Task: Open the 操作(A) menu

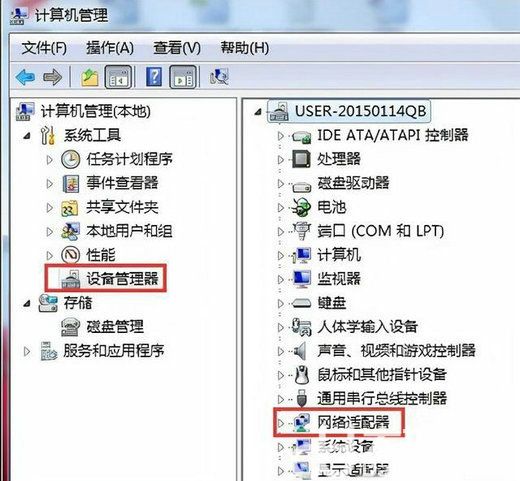Action: pos(110,48)
